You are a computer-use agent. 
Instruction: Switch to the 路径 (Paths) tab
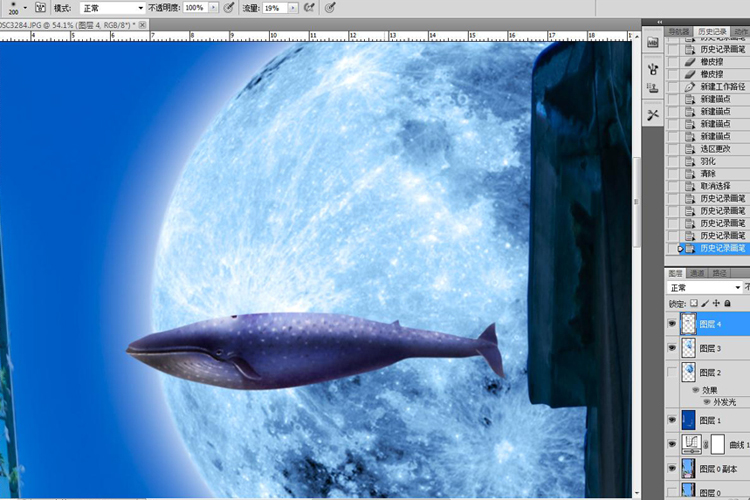(x=719, y=273)
